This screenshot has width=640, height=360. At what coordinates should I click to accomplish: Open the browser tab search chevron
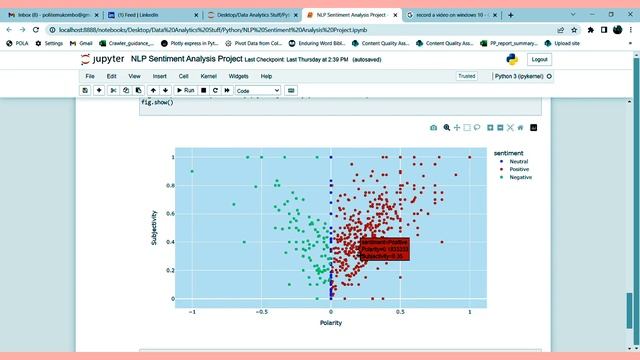(573, 14)
